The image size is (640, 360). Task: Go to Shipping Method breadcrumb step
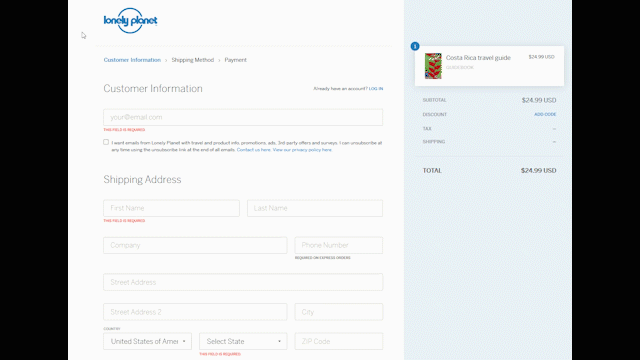[x=193, y=60]
